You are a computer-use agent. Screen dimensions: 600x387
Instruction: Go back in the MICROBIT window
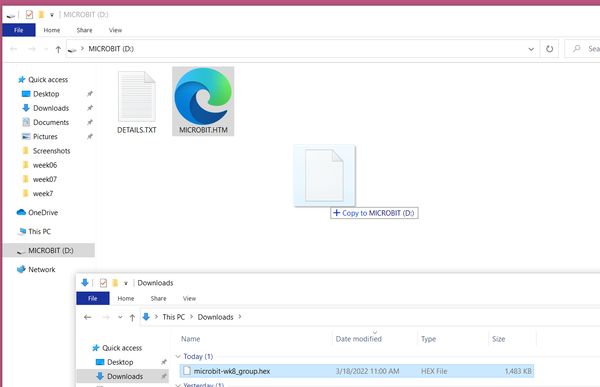pyautogui.click(x=14, y=49)
